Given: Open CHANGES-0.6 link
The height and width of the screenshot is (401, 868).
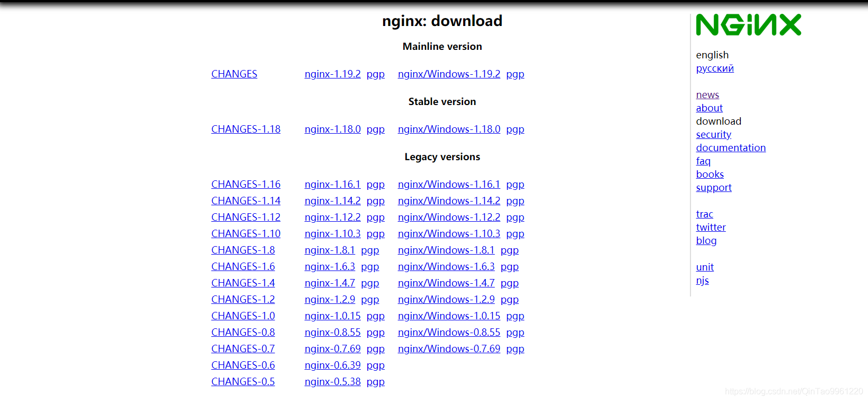Looking at the screenshot, I should (243, 365).
